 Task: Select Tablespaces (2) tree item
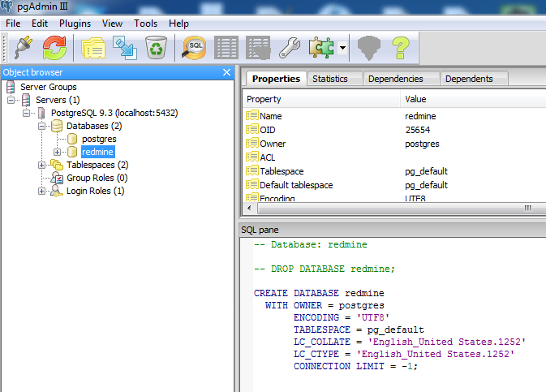click(97, 165)
